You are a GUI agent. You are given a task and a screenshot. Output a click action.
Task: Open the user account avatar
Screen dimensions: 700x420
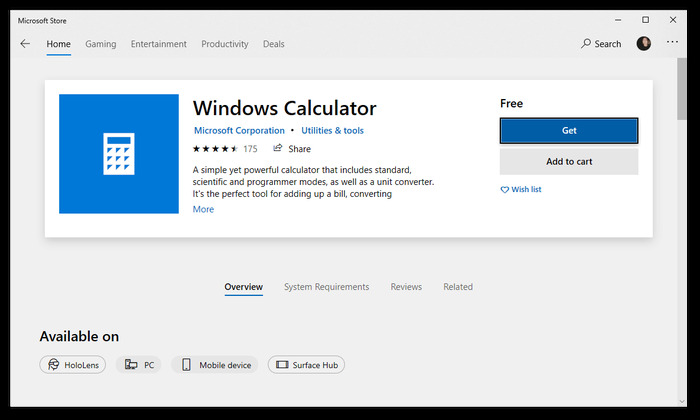pos(643,43)
